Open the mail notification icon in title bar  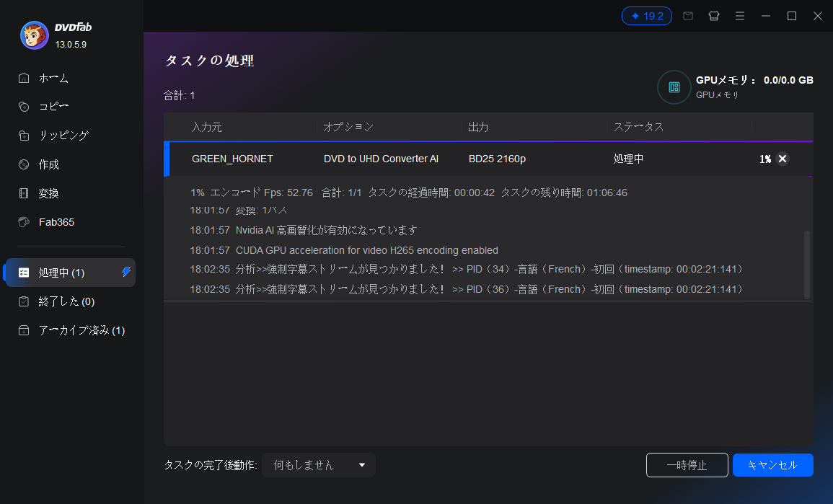687,15
